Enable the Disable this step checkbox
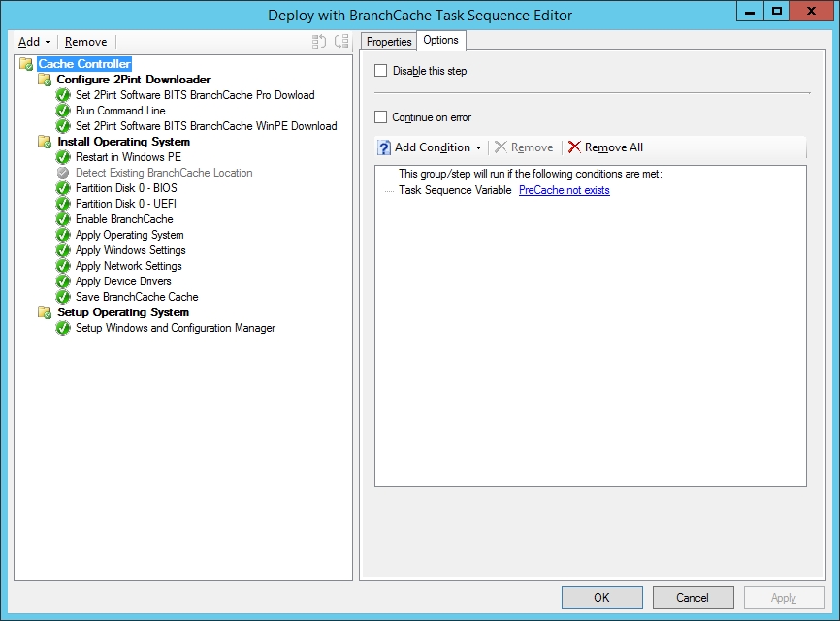Viewport: 840px width, 621px height. pos(381,71)
